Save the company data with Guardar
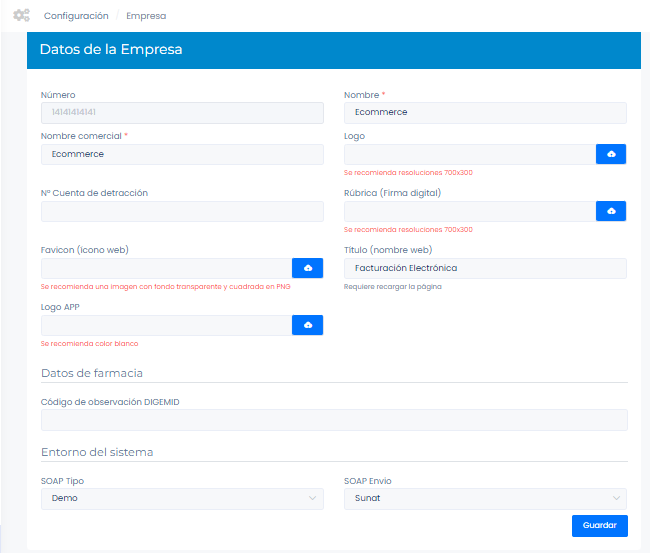 [599, 526]
